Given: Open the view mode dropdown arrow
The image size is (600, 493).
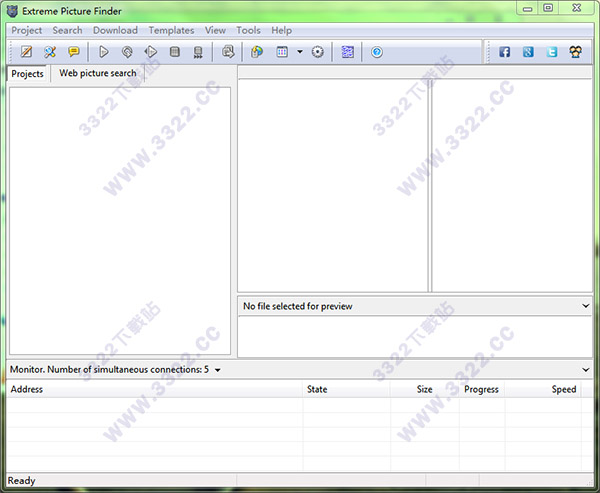Looking at the screenshot, I should click(300, 52).
